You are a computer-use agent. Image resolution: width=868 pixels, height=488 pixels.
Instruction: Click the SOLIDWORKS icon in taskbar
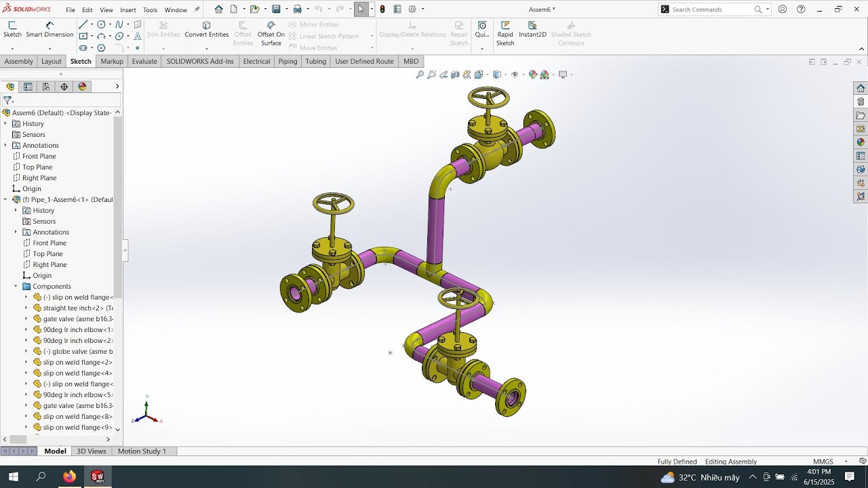pos(98,476)
